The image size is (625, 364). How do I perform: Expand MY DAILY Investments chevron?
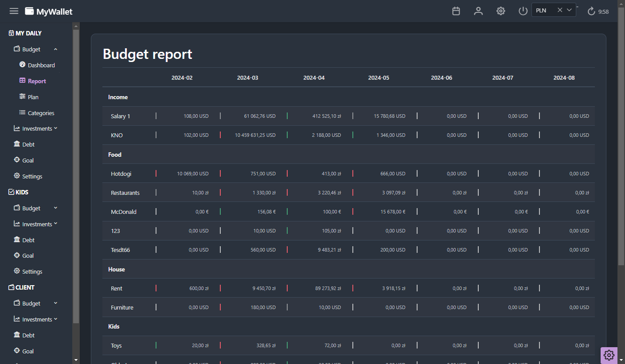[x=55, y=128]
